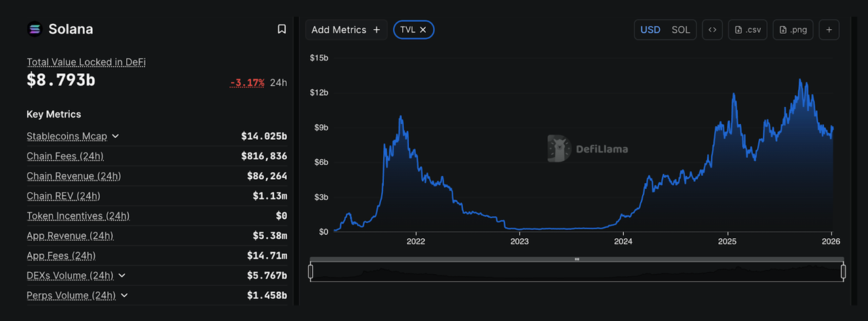868x321 pixels.
Task: Click the Chain Revenue (24h) label
Action: [74, 176]
